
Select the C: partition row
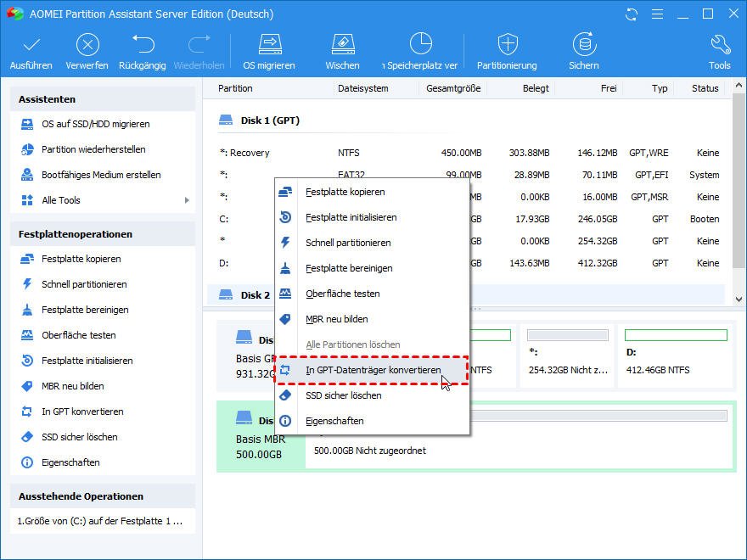pyautogui.click(x=466, y=219)
